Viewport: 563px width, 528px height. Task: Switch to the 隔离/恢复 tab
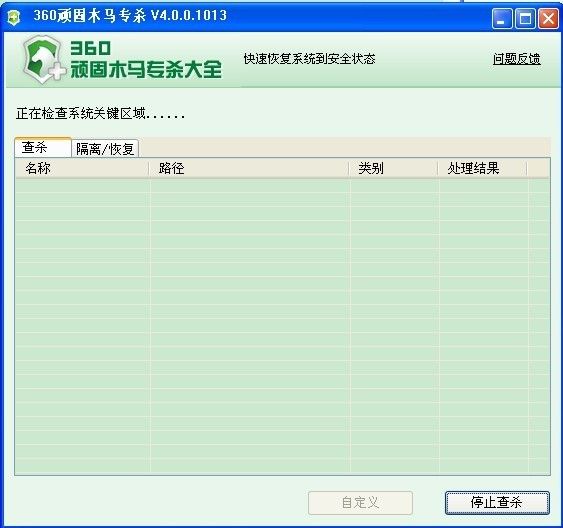105,148
